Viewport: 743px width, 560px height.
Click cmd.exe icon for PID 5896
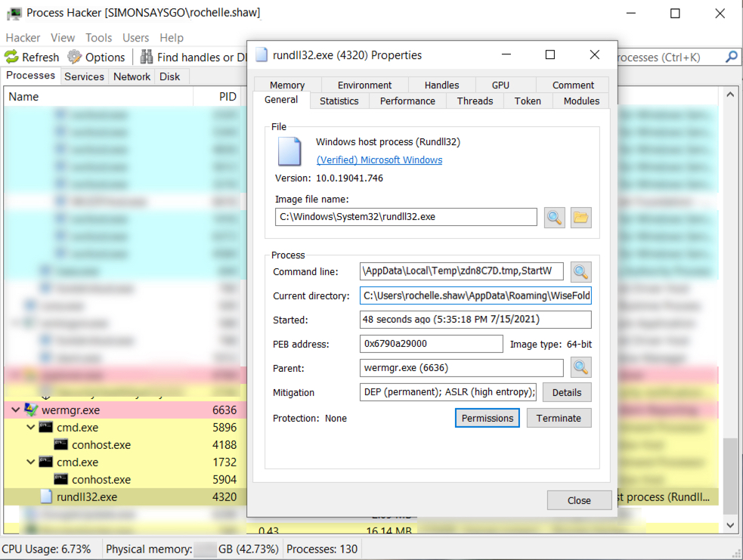(45, 427)
